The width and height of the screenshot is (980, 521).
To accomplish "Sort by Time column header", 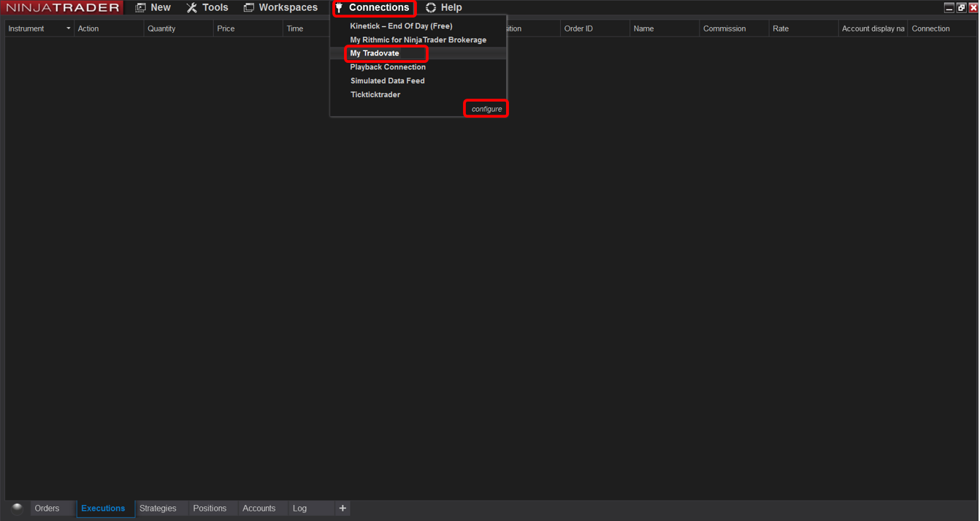I will (x=307, y=28).
